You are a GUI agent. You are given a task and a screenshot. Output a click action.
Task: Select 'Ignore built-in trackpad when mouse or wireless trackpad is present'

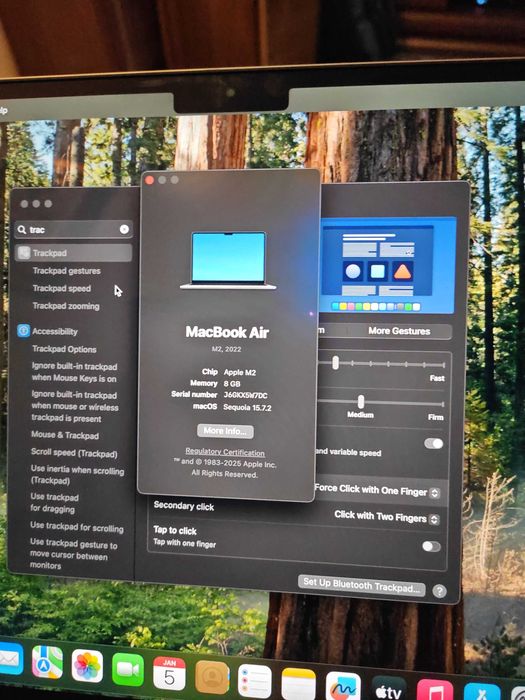[x=75, y=406]
